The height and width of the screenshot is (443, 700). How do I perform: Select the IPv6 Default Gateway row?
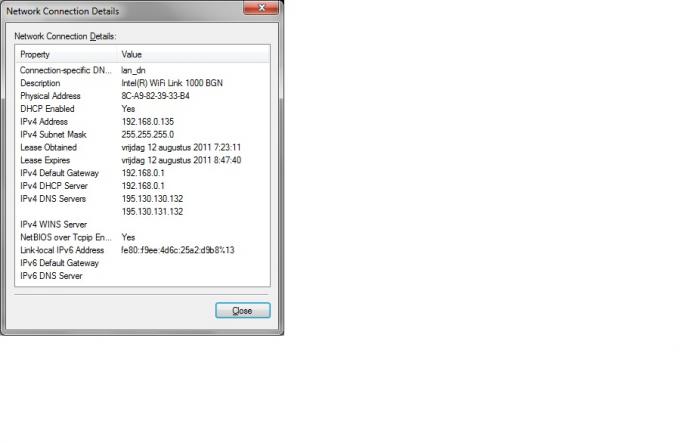click(x=142, y=263)
